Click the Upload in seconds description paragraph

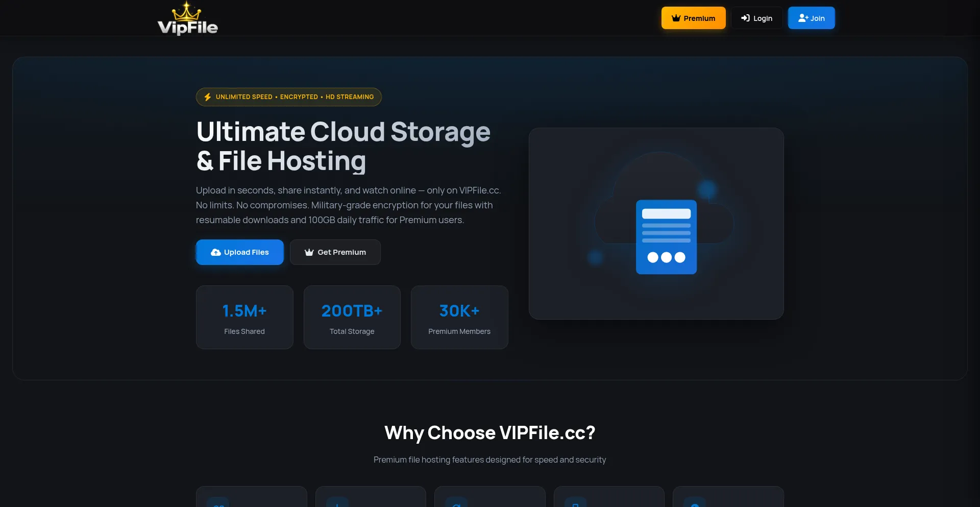(x=349, y=205)
